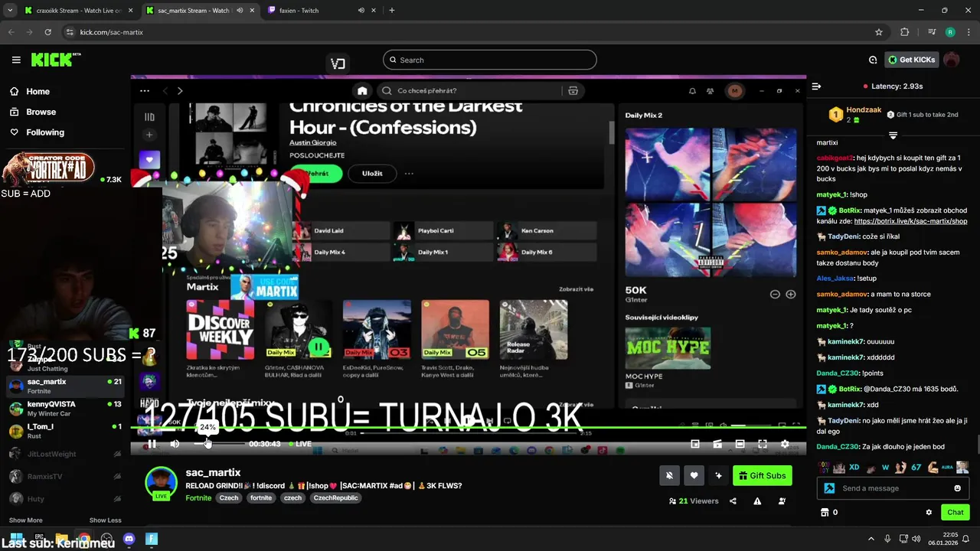Viewport: 980px width, 551px height.
Task: Click the Get KICKs button
Action: tap(912, 60)
